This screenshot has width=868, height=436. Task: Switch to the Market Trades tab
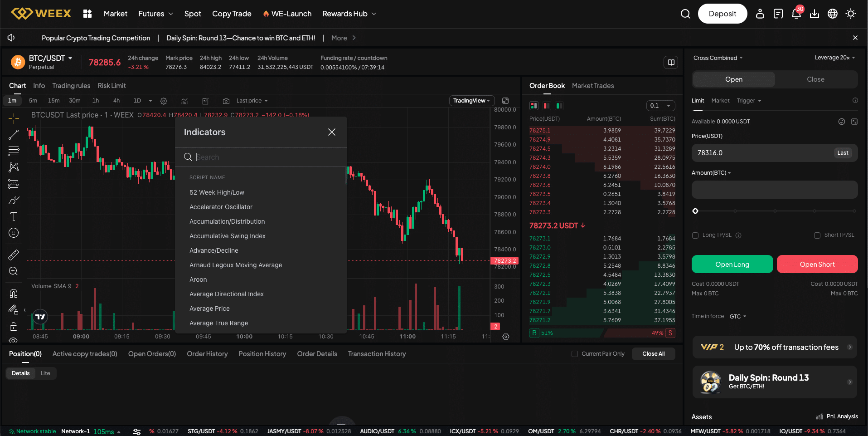click(x=593, y=86)
